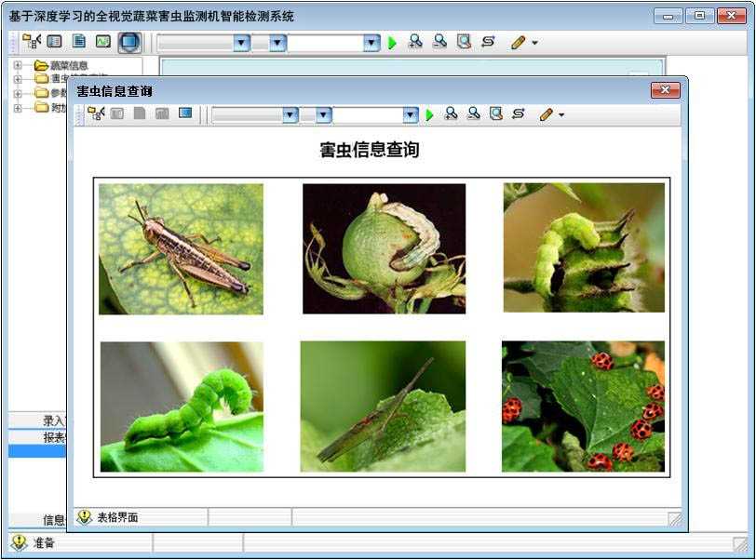Close the 害虫信息查询 dialog window

coord(665,90)
